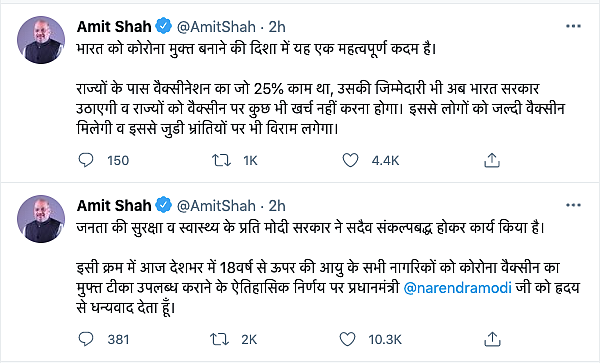Share the second tweet via share icon

(492, 339)
